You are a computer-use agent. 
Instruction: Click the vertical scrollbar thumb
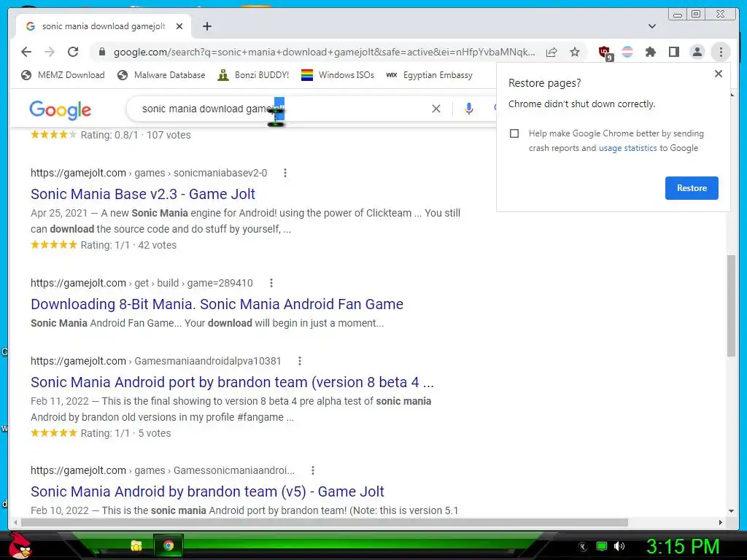pos(731,306)
